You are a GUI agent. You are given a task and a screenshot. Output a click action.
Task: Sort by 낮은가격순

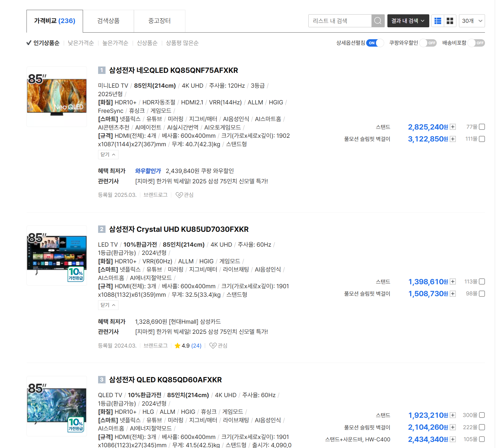(81, 43)
